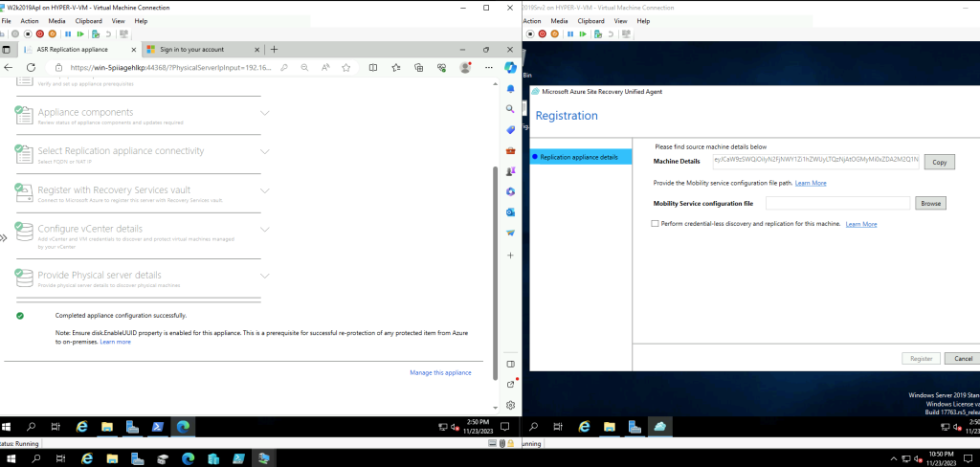Open Edge sidebar Tools briefcase icon
This screenshot has height=467, width=980.
(511, 150)
